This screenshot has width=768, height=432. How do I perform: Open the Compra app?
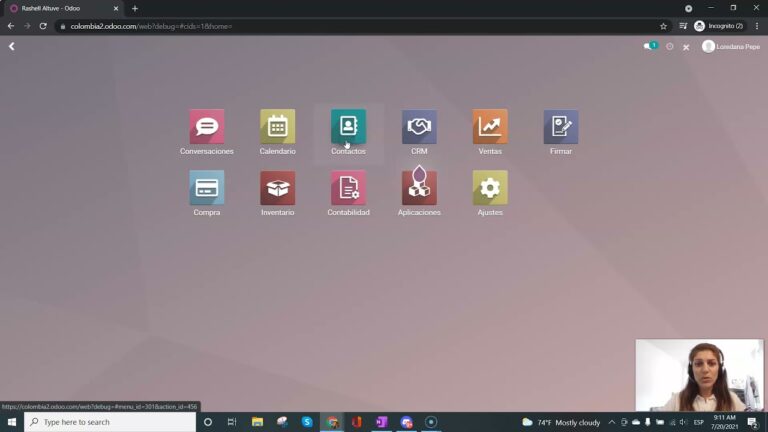coord(207,188)
